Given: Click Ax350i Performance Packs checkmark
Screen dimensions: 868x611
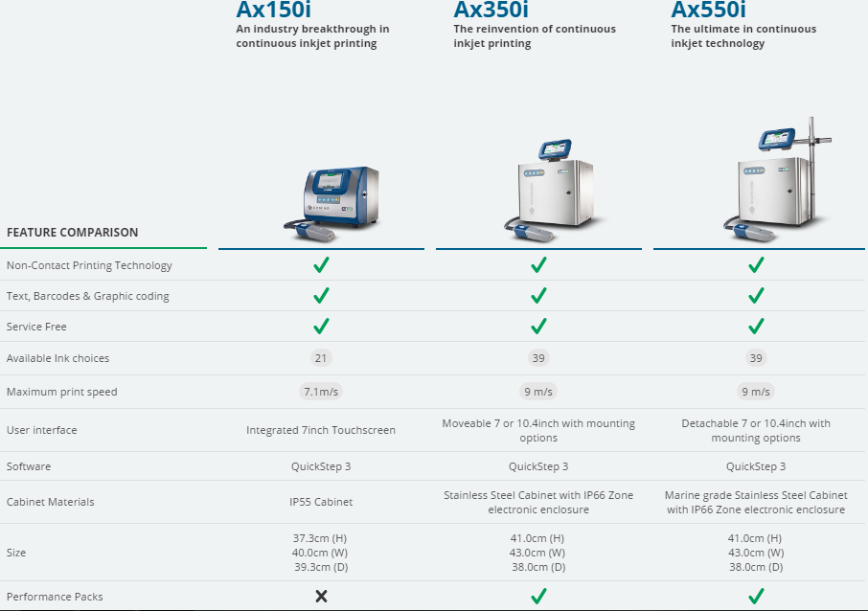Looking at the screenshot, I should 538,596.
